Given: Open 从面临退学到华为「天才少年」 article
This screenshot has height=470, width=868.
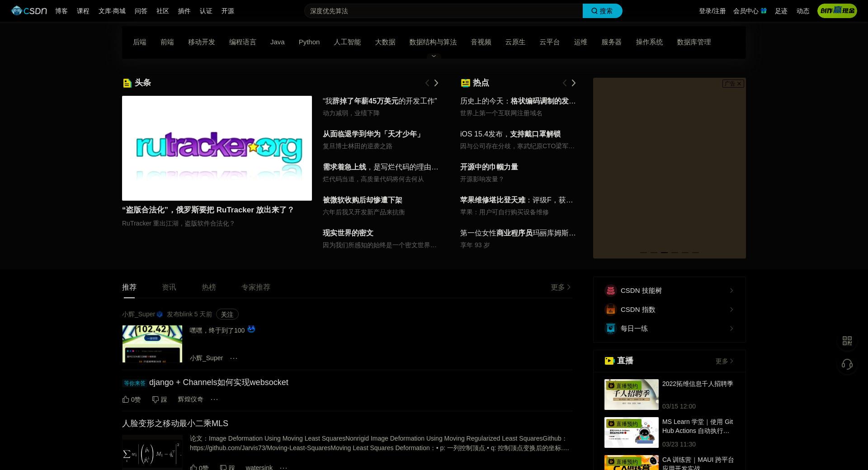Looking at the screenshot, I should (x=373, y=134).
